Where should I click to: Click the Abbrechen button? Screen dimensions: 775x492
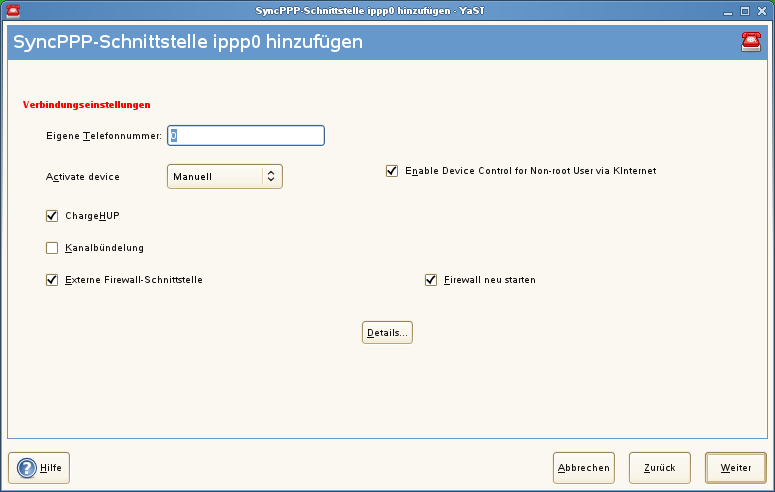[584, 467]
